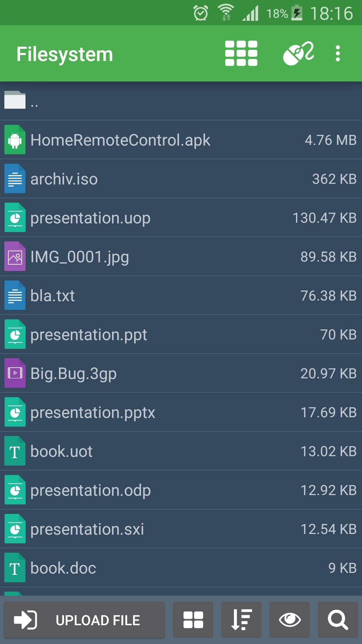Viewport: 362px width, 644px height.
Task: Open the bla.txt text file
Action: pos(53,296)
